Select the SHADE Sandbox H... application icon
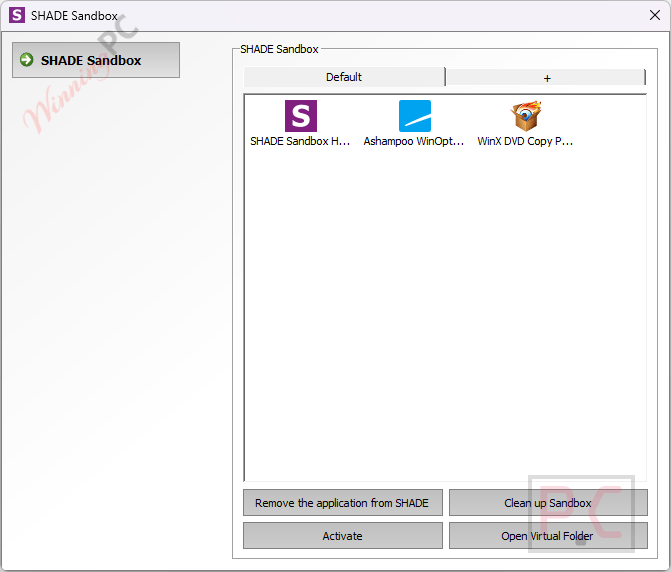This screenshot has height=572, width=671. 301,116
